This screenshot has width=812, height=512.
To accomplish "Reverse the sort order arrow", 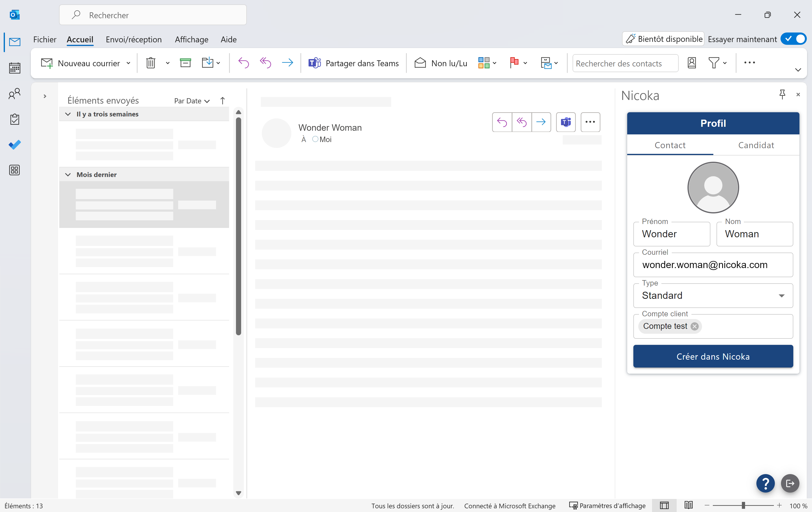I will point(222,100).
